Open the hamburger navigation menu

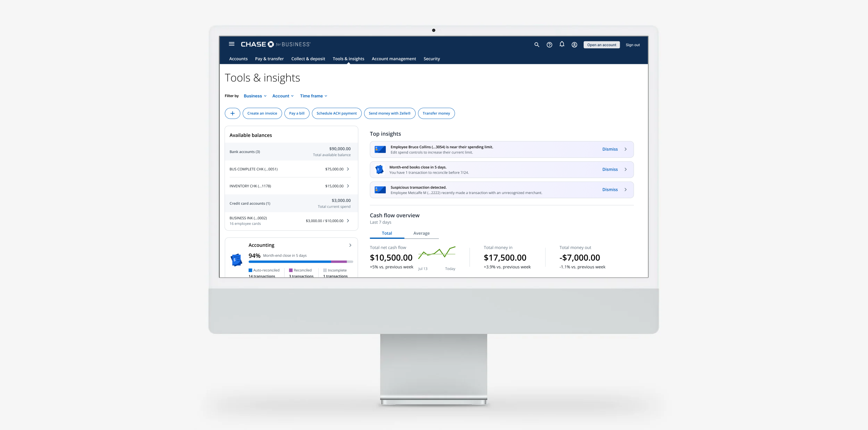[x=232, y=44]
